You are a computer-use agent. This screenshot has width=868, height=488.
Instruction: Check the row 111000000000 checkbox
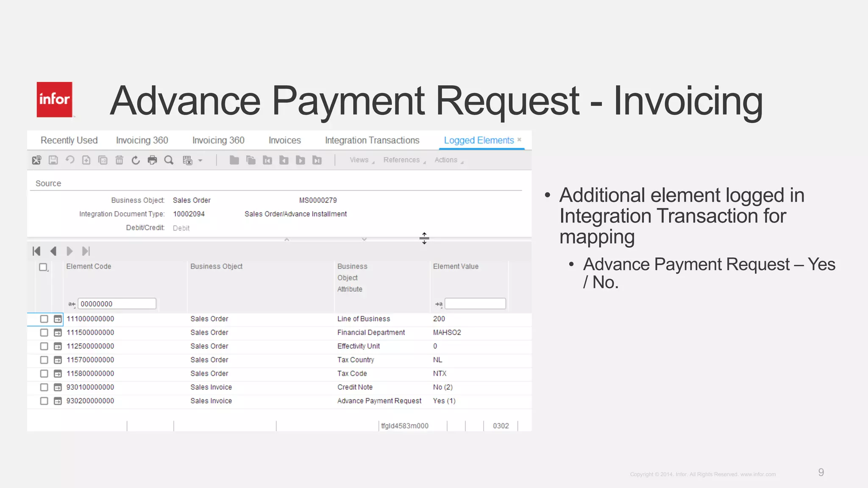pos(44,319)
